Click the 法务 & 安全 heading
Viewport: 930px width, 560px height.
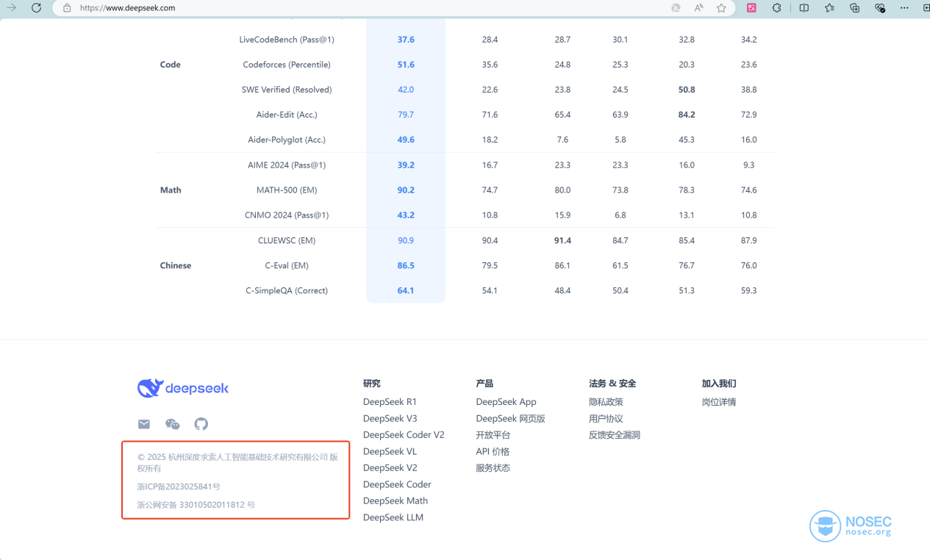[612, 384]
